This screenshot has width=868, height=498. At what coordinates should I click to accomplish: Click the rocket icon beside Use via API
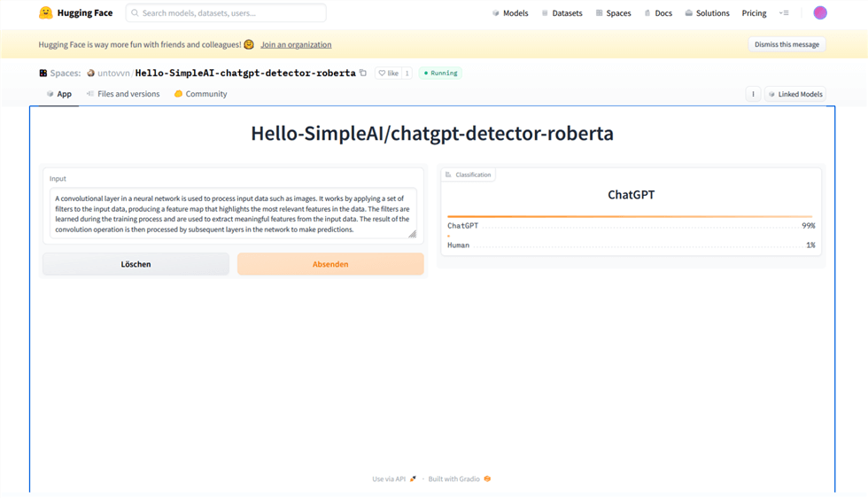(x=413, y=479)
